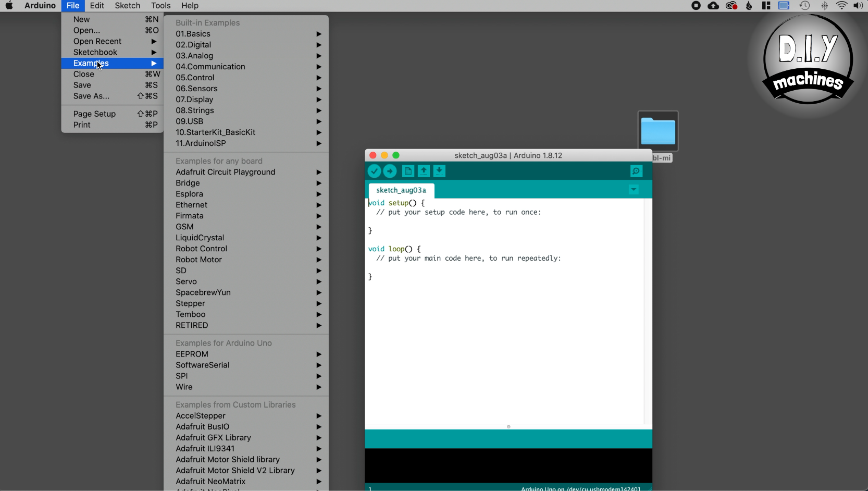The width and height of the screenshot is (868, 491).
Task: Expand the 09.USB examples
Action: 246,121
